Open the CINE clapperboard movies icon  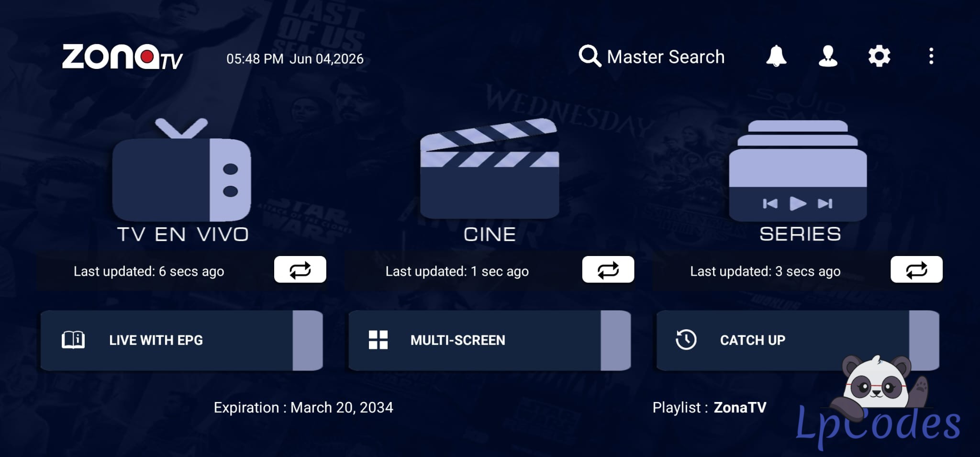click(490, 168)
